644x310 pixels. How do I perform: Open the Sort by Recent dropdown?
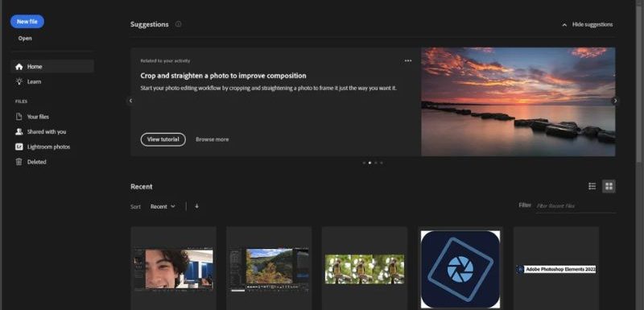tap(163, 206)
